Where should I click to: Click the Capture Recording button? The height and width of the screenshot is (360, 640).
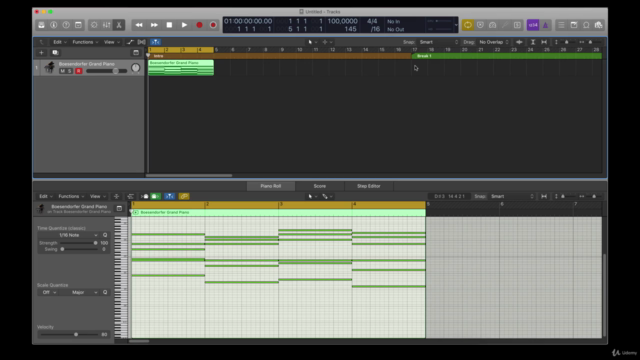coord(213,25)
